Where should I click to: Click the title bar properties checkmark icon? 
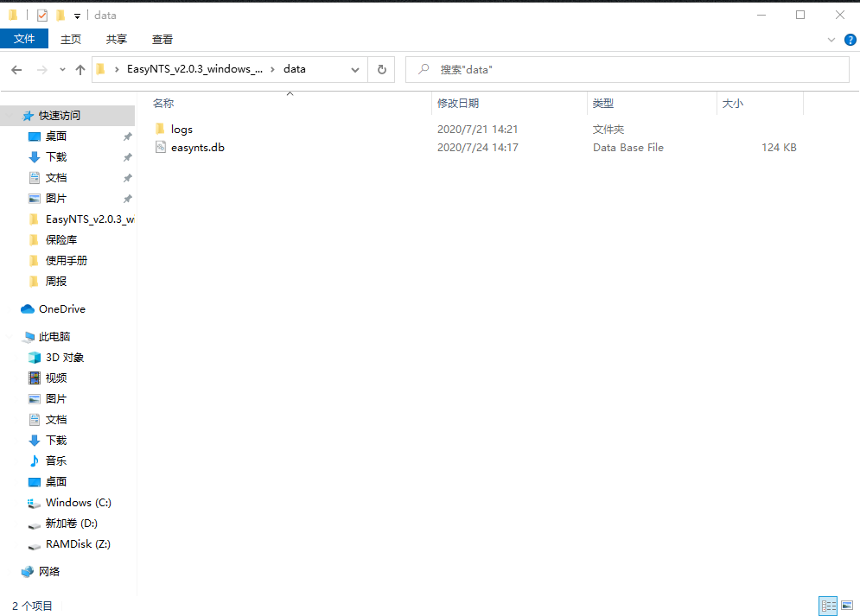click(42, 16)
